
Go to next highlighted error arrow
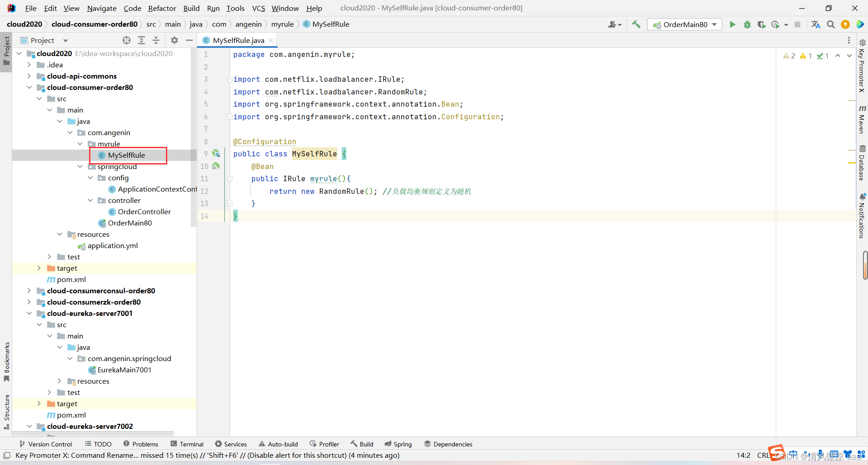pyautogui.click(x=849, y=56)
